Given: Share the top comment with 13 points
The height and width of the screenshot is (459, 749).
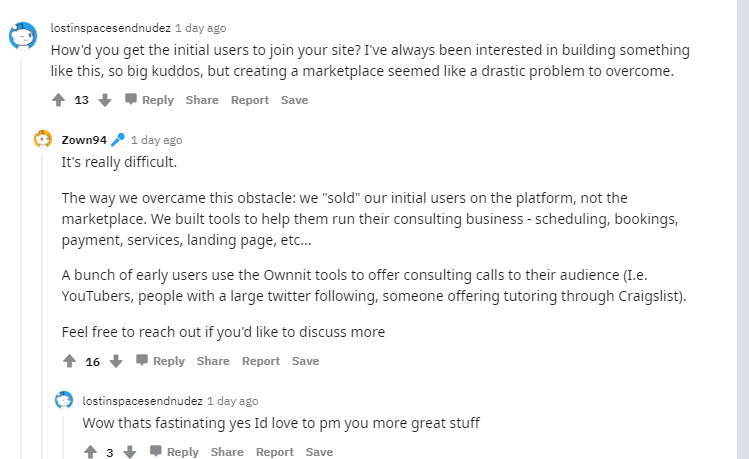Looking at the screenshot, I should [202, 100].
